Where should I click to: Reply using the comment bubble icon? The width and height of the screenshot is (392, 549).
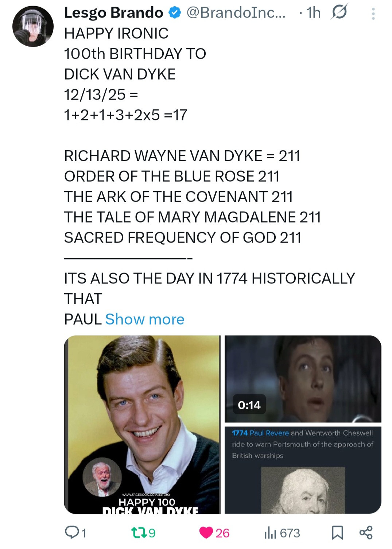pyautogui.click(x=71, y=533)
